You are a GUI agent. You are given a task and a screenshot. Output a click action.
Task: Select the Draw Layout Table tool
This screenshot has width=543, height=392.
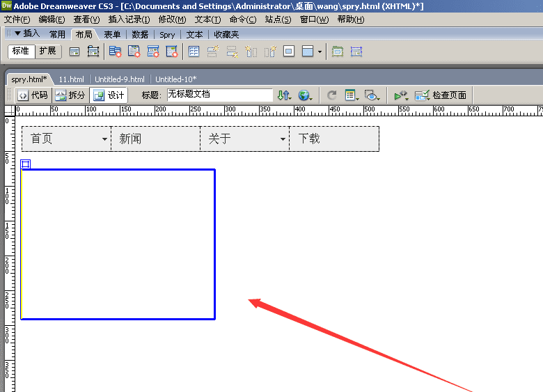338,52
